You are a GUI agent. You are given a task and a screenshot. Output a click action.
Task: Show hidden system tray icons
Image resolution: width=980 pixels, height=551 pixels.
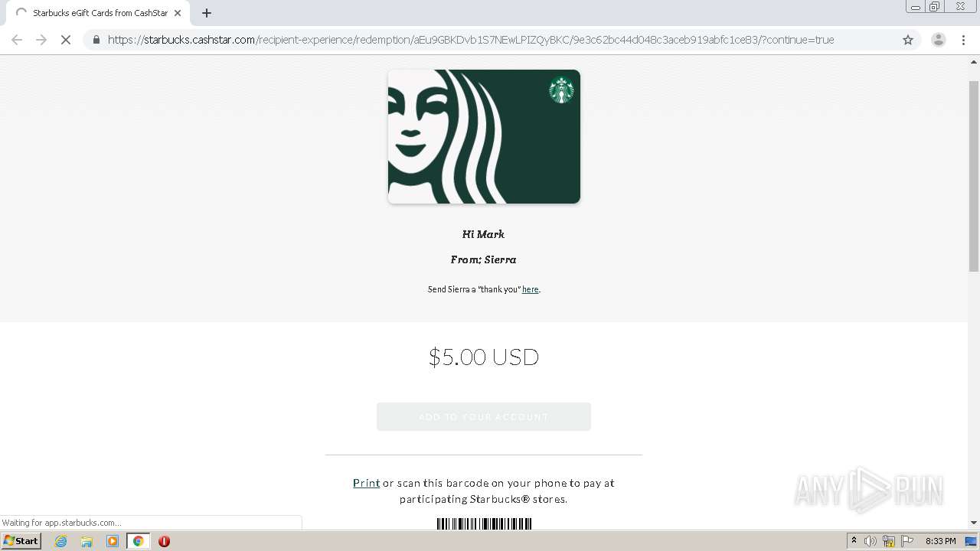[x=854, y=541]
